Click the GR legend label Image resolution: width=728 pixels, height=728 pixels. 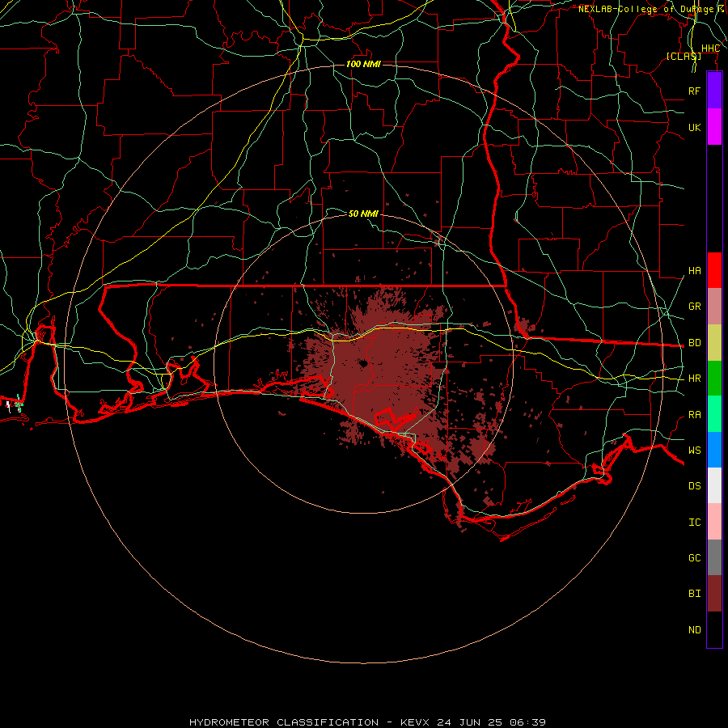(694, 307)
